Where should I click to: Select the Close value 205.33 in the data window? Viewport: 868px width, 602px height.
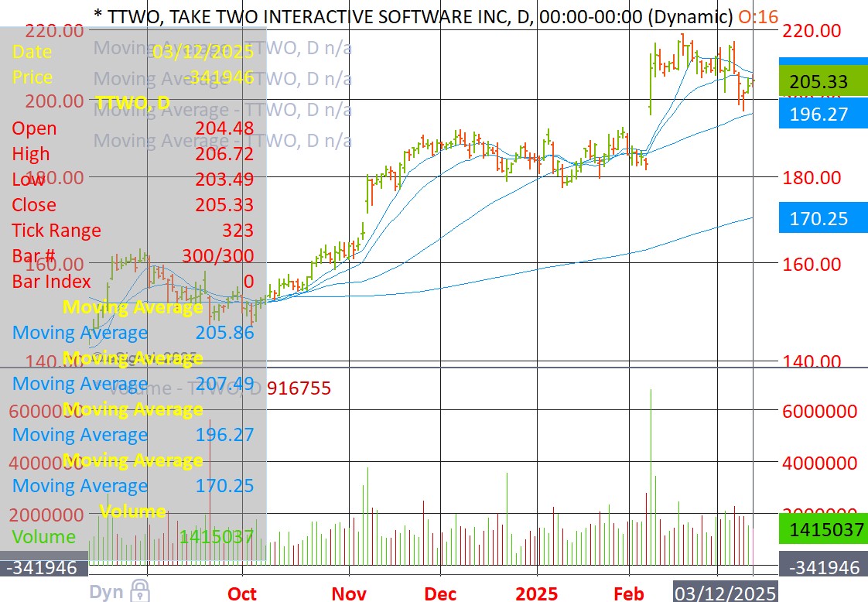[x=224, y=205]
